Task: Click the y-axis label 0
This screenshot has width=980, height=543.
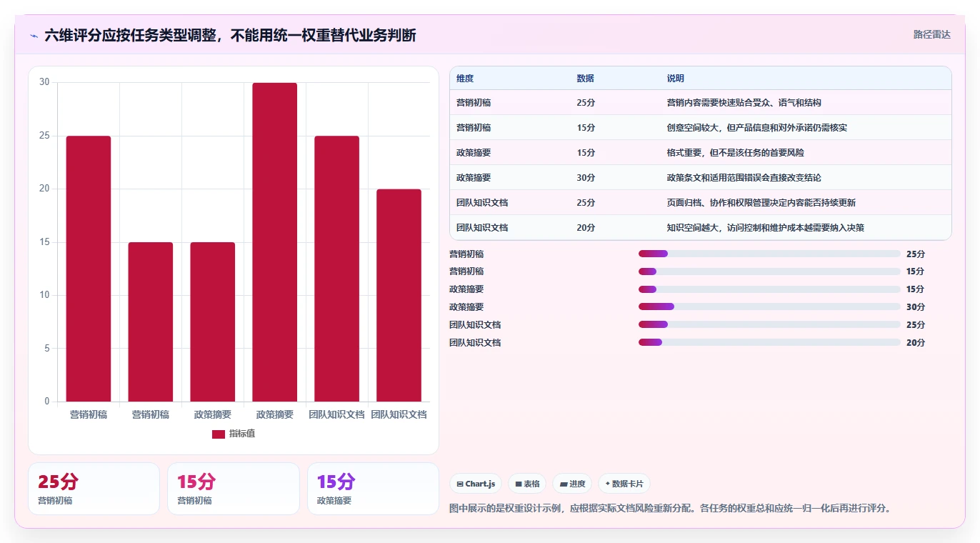Action: pyautogui.click(x=47, y=402)
